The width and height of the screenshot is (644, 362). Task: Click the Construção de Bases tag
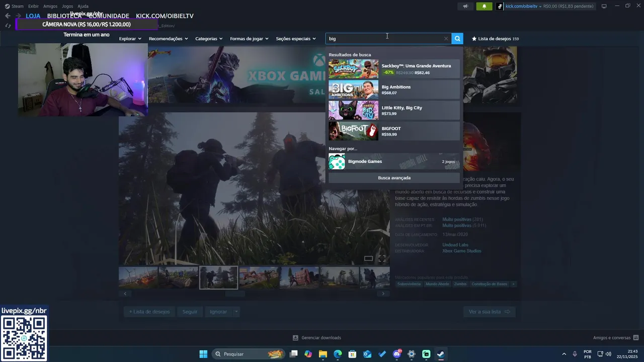(x=489, y=284)
